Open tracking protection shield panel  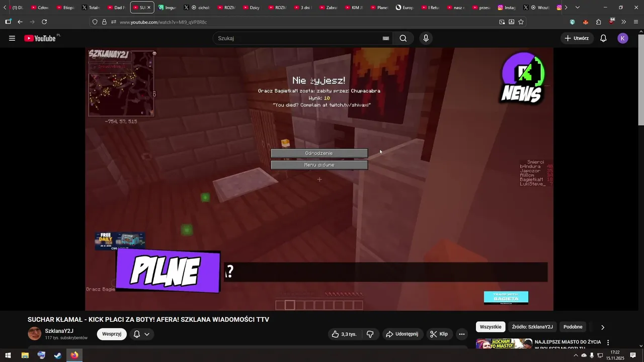[x=95, y=22]
